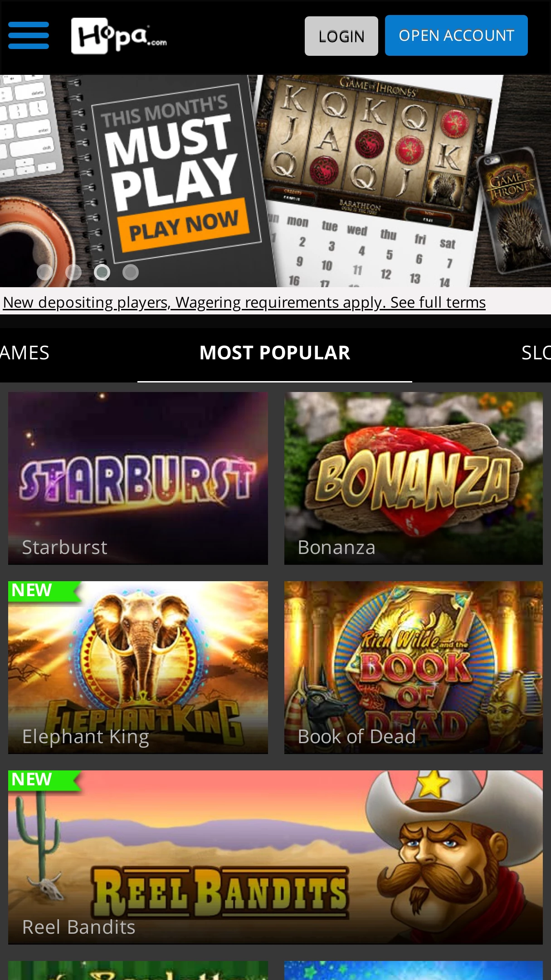
Task: Switch to the MOST POPULAR tab
Action: [275, 353]
